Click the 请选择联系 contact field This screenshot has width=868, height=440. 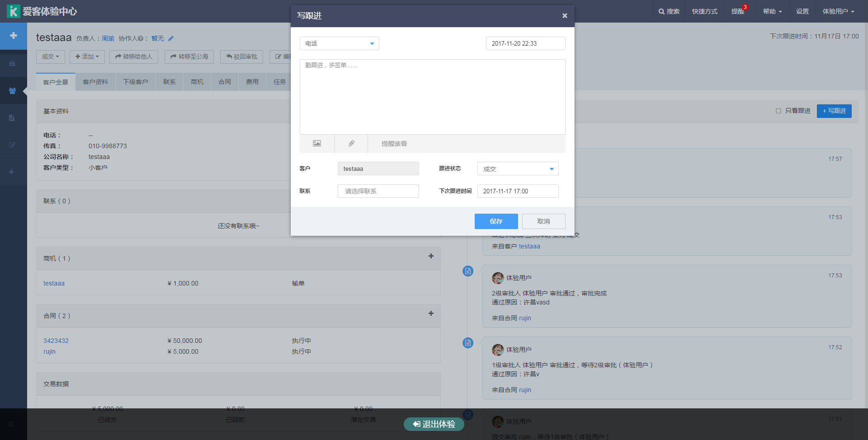pos(378,191)
